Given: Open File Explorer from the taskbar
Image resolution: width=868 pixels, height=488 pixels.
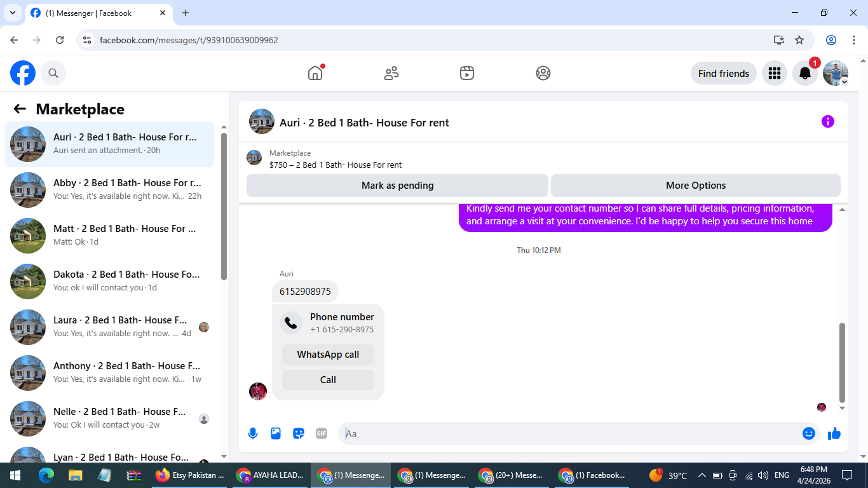Looking at the screenshot, I should click(76, 475).
